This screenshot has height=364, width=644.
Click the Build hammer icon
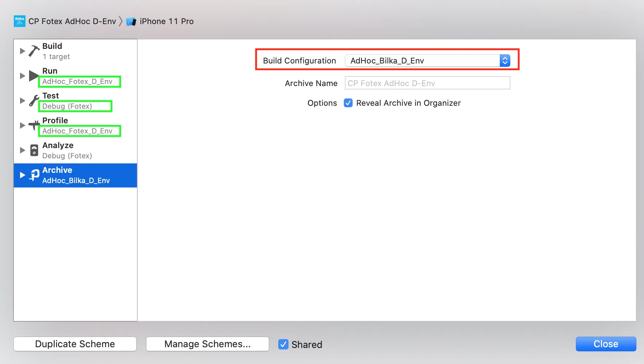pyautogui.click(x=34, y=51)
